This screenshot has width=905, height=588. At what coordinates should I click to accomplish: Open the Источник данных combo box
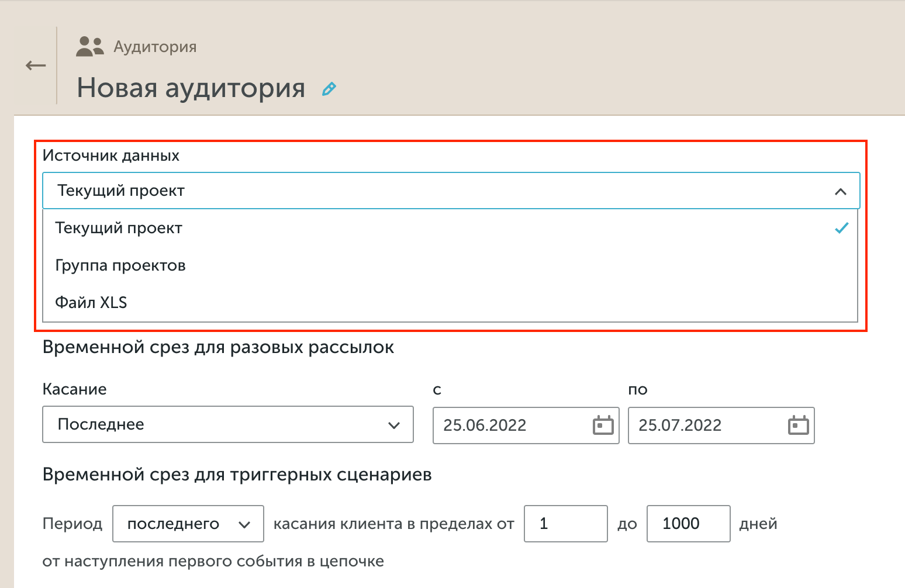point(450,191)
